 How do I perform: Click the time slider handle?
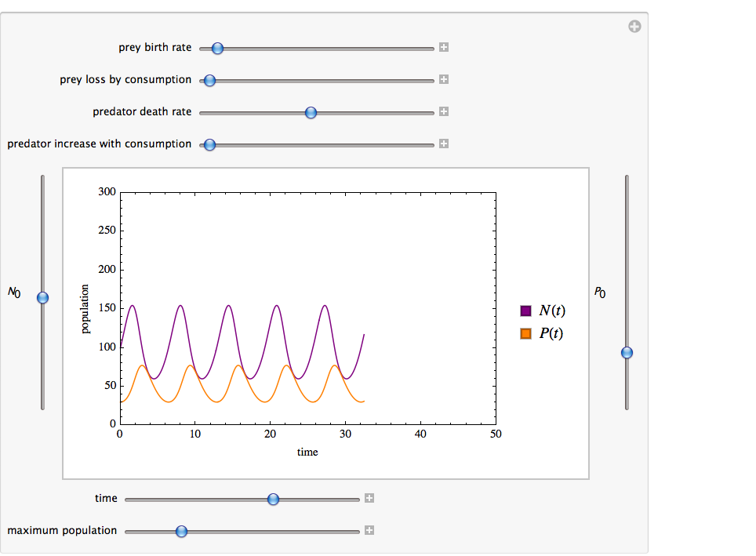273,500
